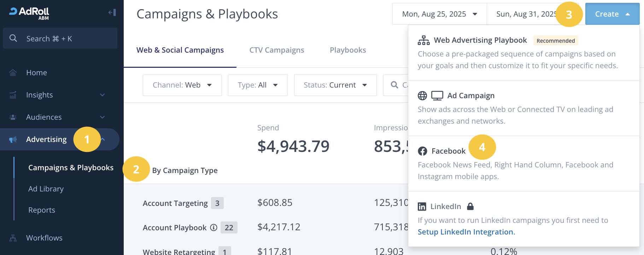Click the LinkedIn lock icon
The width and height of the screenshot is (644, 255).
[470, 206]
